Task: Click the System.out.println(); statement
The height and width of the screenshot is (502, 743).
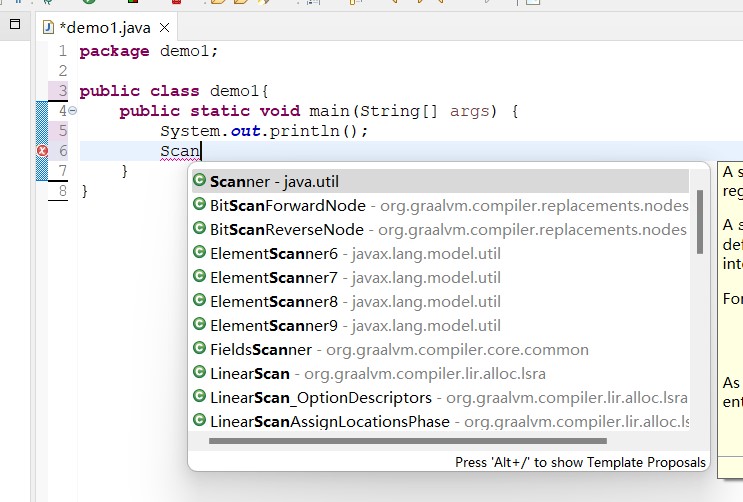Action: (264, 131)
